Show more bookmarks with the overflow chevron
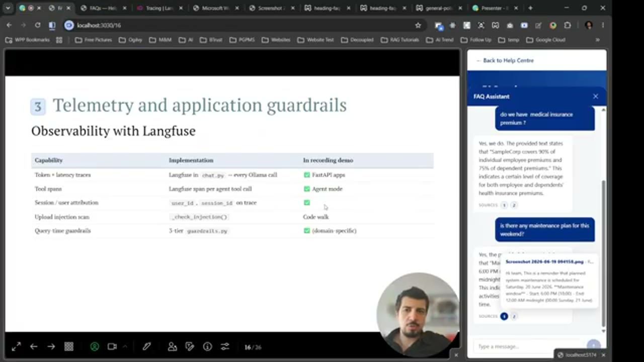The height and width of the screenshot is (362, 644). (x=597, y=40)
